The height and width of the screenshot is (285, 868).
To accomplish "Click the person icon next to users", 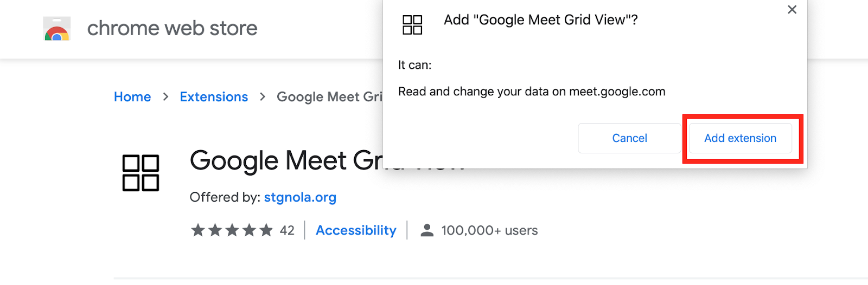I will coord(427,230).
